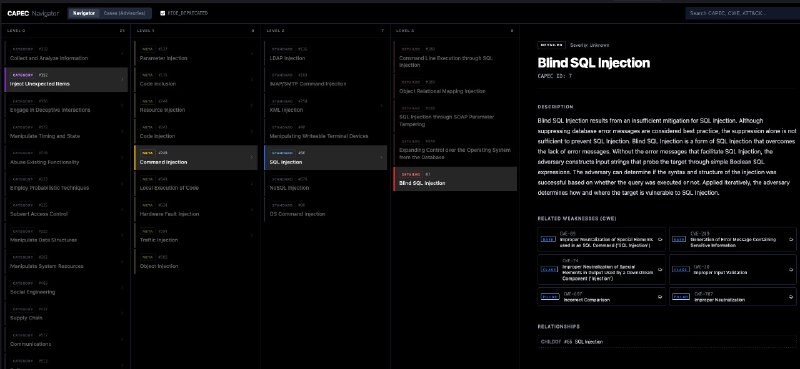This screenshot has width=800, height=369.
Task: Click the search CAPEC, CWE, ATT&CK field
Action: (x=742, y=13)
